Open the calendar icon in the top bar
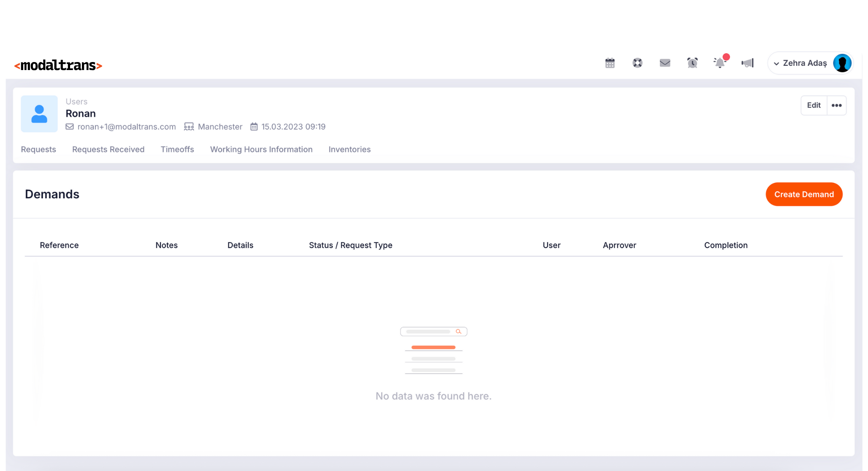Viewport: 868px width, 471px height. click(610, 63)
